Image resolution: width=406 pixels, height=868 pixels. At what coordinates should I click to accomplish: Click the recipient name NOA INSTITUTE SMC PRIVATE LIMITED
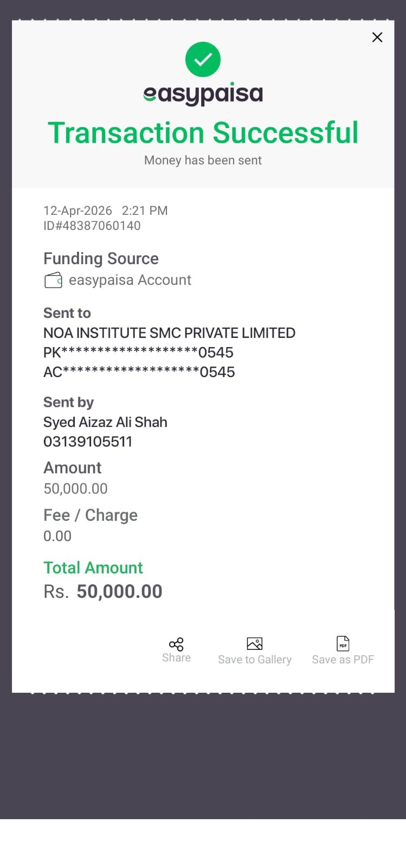click(x=169, y=333)
